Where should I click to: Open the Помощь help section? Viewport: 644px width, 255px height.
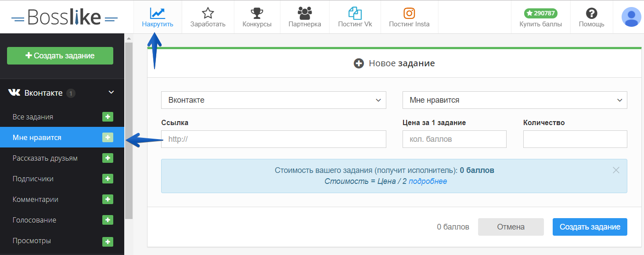(x=591, y=17)
